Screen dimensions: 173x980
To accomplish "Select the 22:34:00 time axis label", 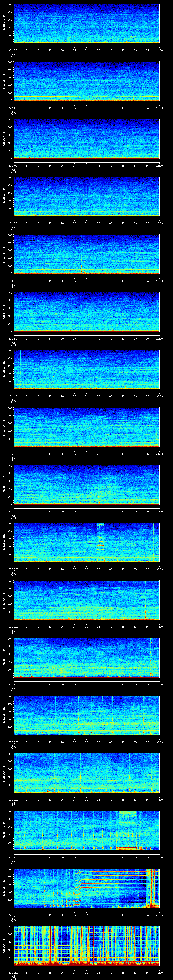I will tap(13, 684).
